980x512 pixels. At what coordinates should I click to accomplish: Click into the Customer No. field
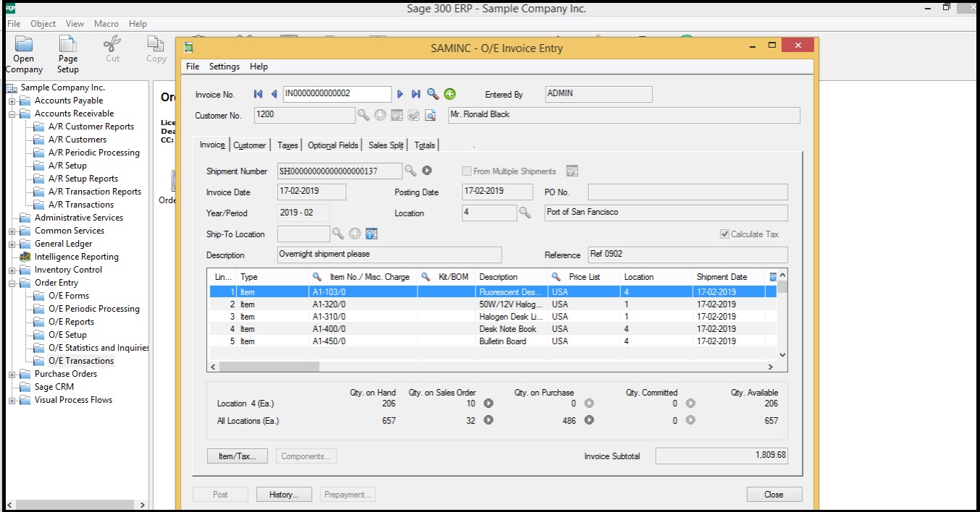[305, 115]
